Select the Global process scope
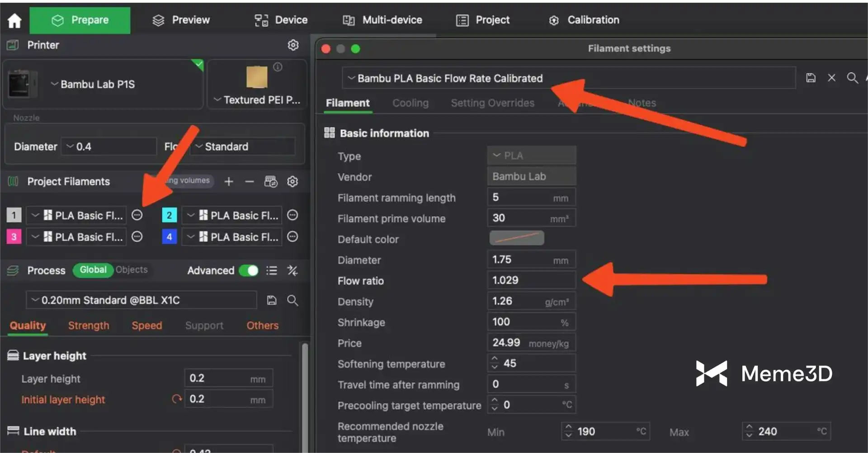This screenshot has width=868, height=453. pyautogui.click(x=93, y=270)
